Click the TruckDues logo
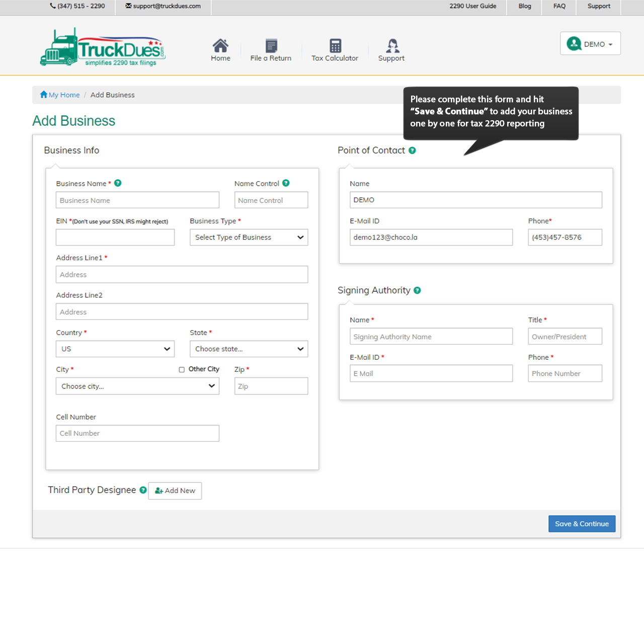The image size is (644, 644). point(103,47)
